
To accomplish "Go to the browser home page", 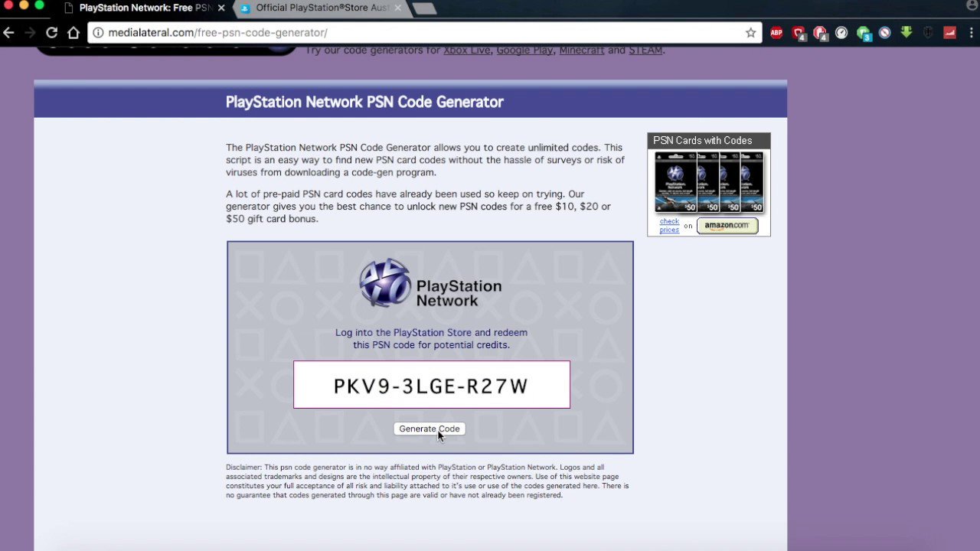I will pyautogui.click(x=73, y=33).
